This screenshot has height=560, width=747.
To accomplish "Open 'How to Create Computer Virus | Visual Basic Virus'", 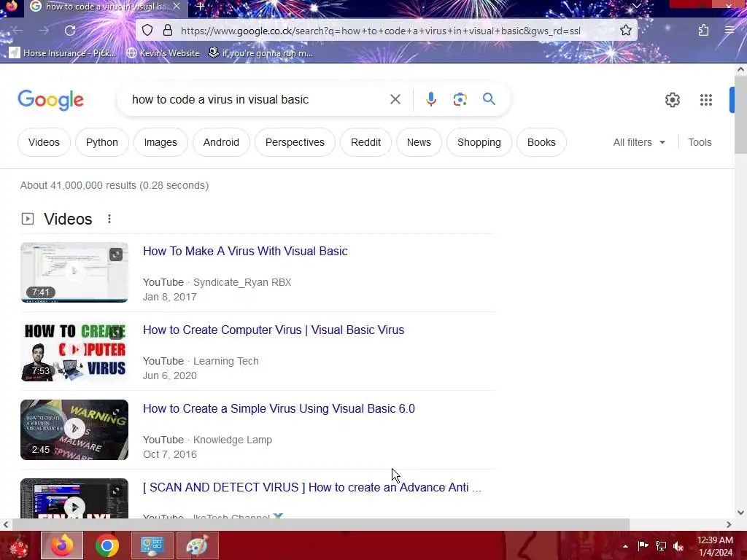I will (x=274, y=330).
